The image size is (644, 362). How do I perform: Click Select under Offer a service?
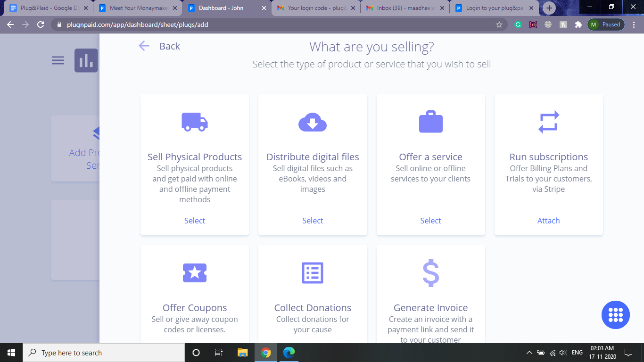pos(431,221)
